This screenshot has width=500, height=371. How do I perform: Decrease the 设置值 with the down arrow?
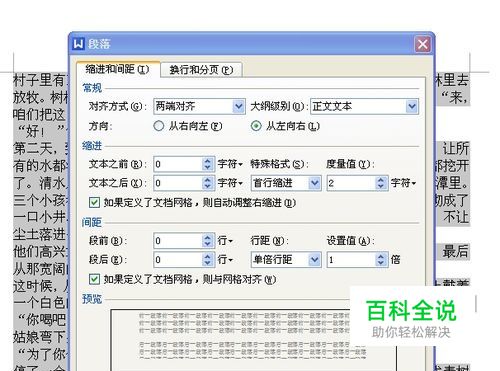[381, 263]
